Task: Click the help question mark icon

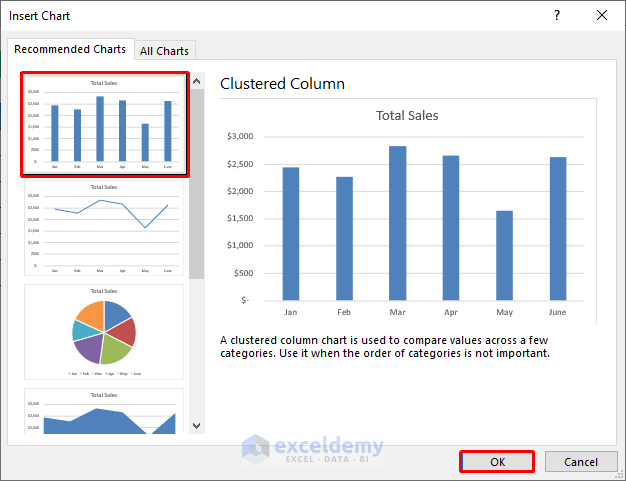Action: click(557, 16)
